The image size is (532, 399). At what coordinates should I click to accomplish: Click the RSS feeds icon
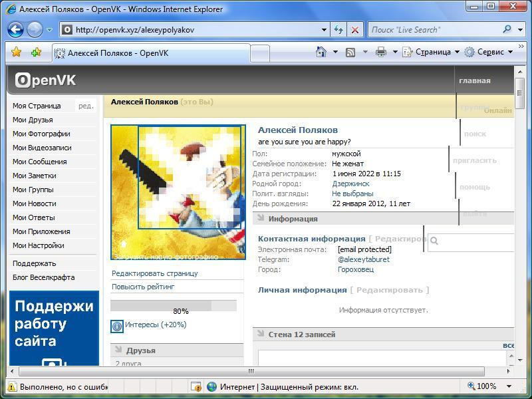click(350, 53)
